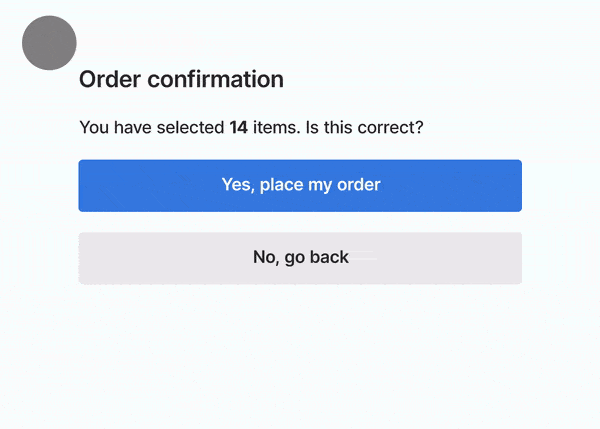The width and height of the screenshot is (600, 429).
Task: Select the round gray avatar at top left
Action: pos(49,43)
